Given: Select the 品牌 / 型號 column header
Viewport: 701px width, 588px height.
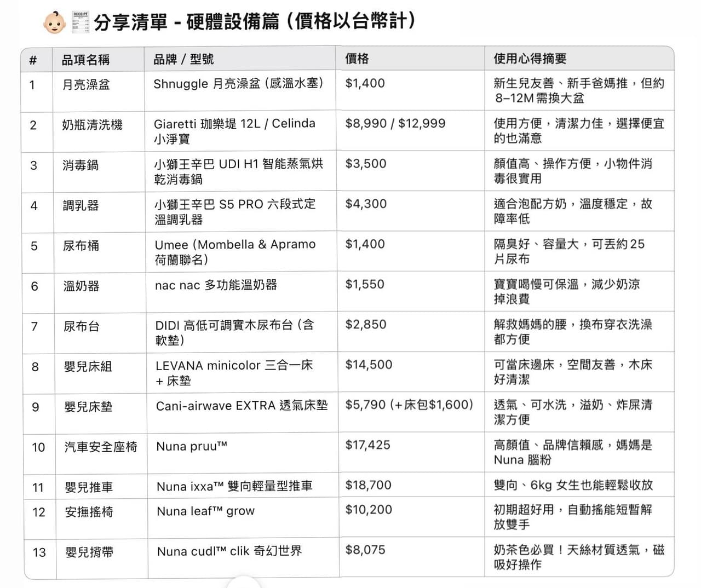Looking at the screenshot, I should [x=183, y=59].
